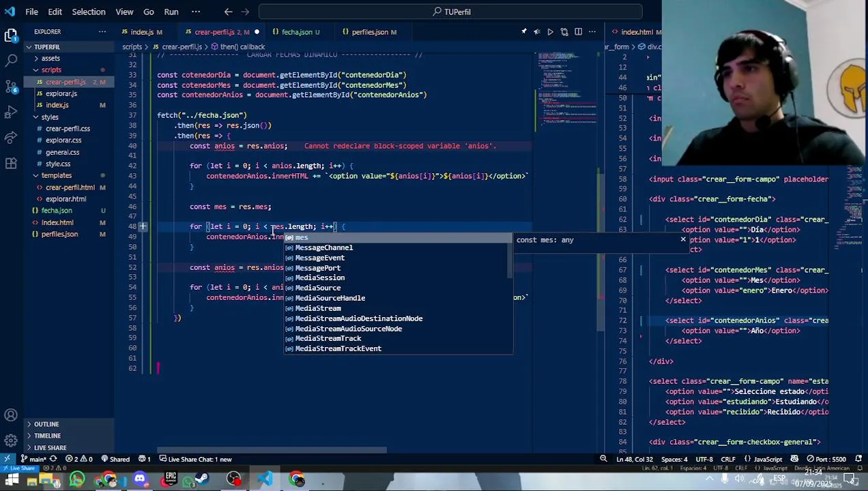Open explorar.js in the file tree
Image resolution: width=868 pixels, height=491 pixels.
pyautogui.click(x=61, y=93)
